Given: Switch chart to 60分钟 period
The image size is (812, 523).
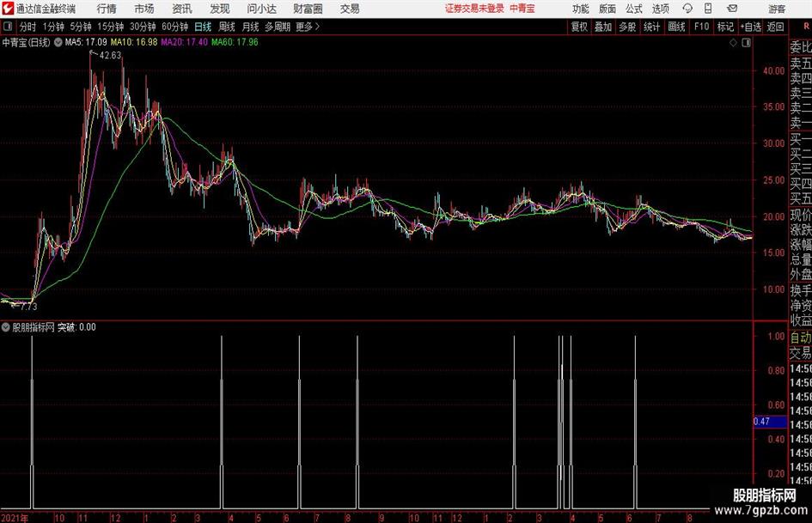Looking at the screenshot, I should [x=174, y=27].
